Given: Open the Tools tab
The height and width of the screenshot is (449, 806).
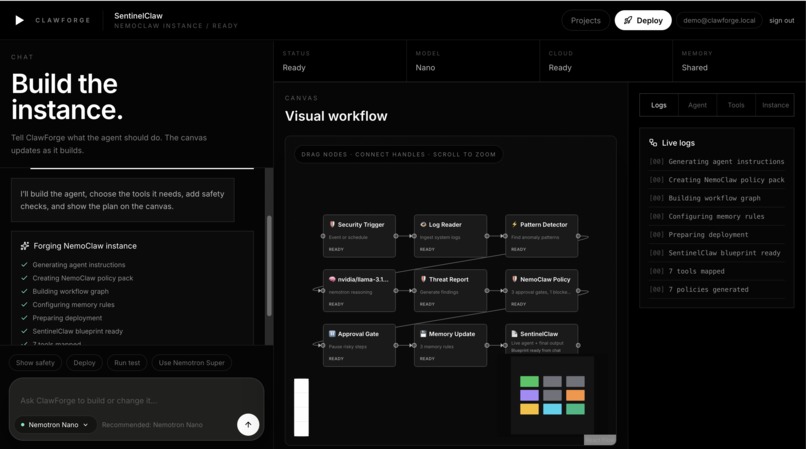Looking at the screenshot, I should point(736,105).
